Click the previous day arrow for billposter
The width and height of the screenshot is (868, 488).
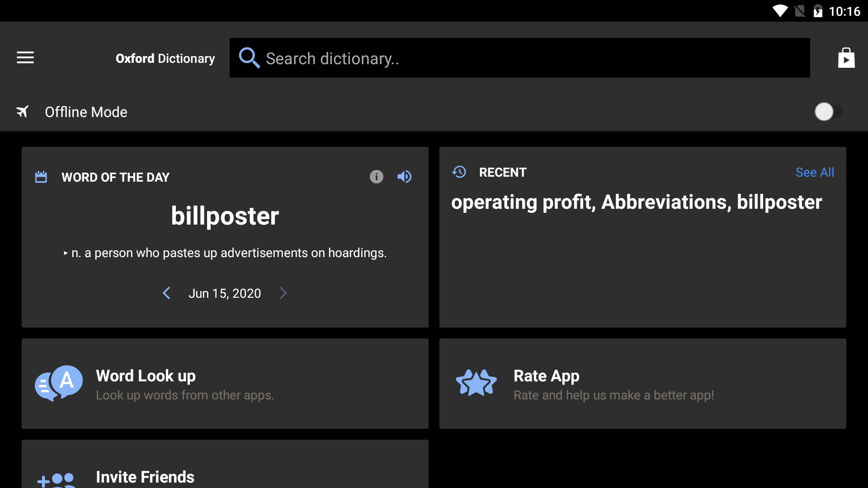point(166,292)
